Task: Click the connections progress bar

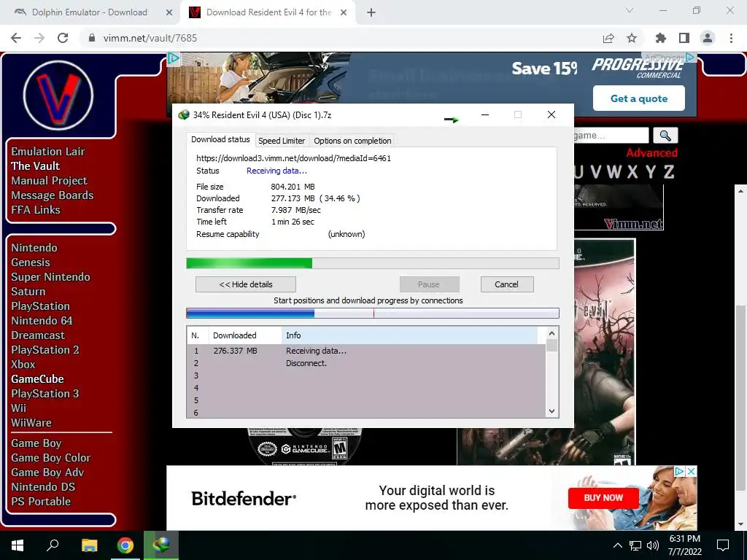Action: (x=373, y=313)
